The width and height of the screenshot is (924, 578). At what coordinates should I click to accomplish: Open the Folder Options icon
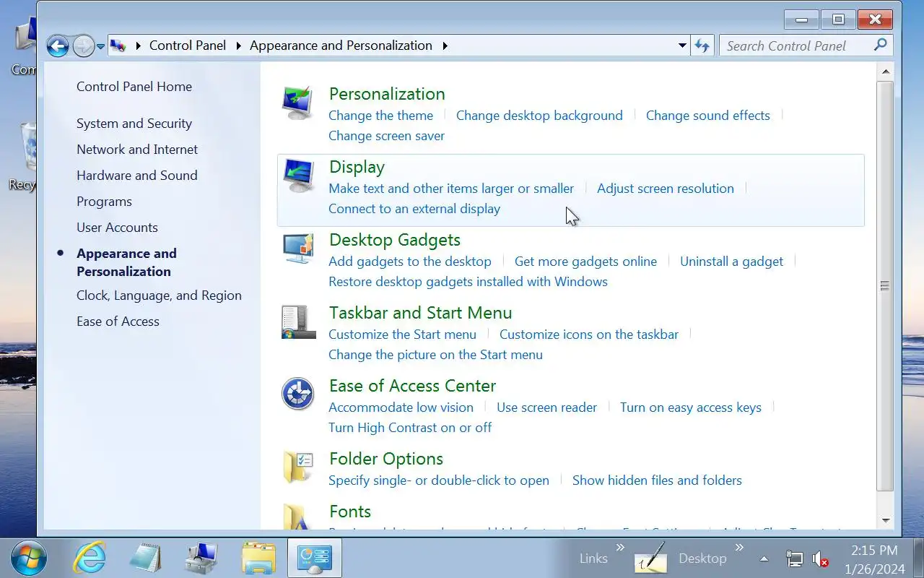(x=297, y=467)
